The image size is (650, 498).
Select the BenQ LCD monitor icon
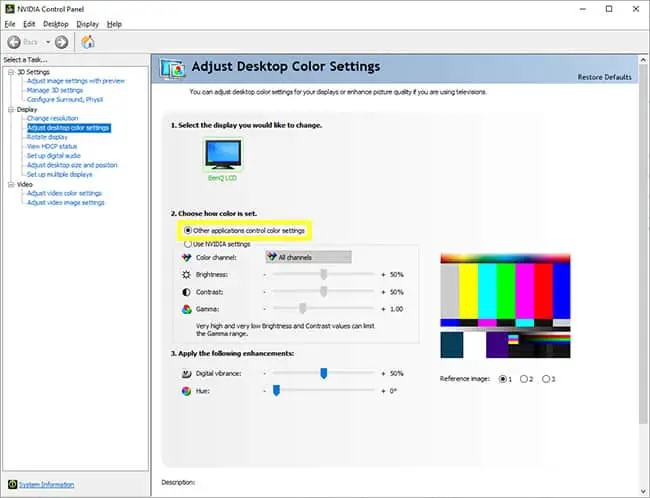coord(223,154)
